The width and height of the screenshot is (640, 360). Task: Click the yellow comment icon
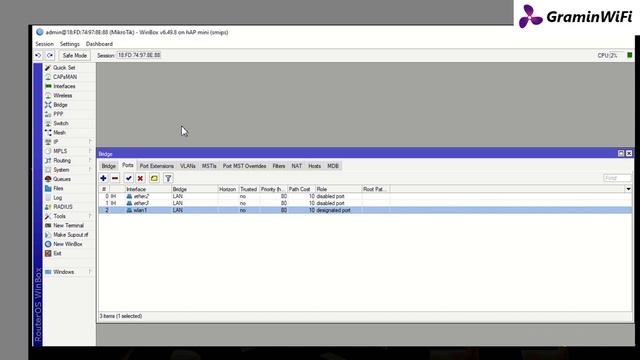154,178
